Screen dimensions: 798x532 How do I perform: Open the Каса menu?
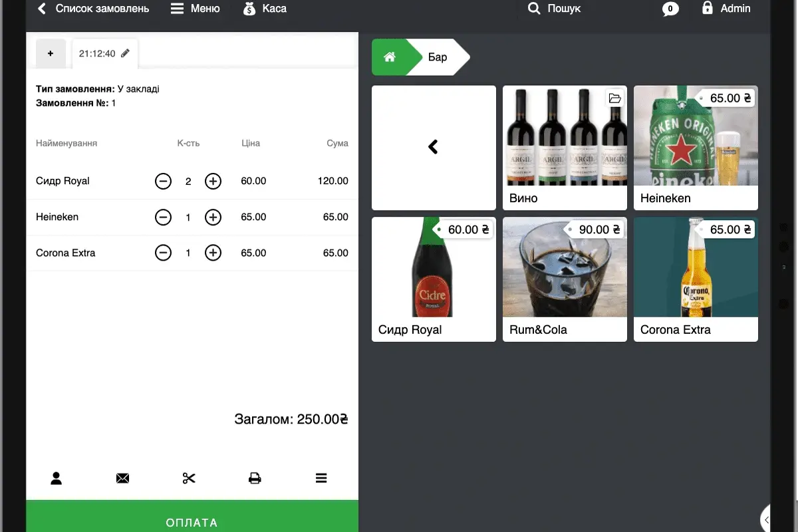point(265,9)
